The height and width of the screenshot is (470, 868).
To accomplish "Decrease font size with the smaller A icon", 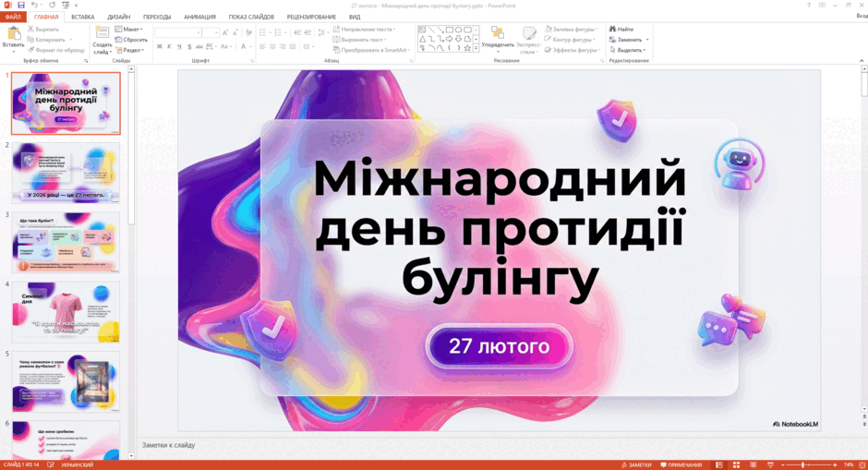I will (235, 33).
